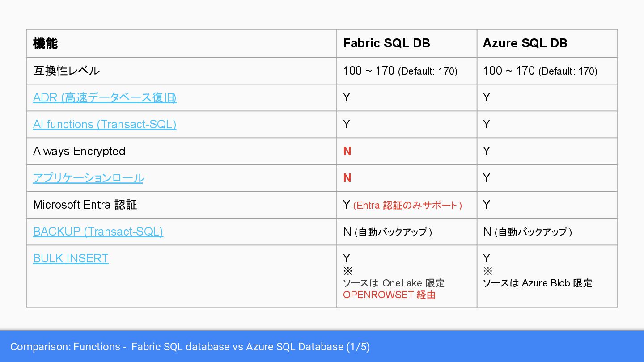Click the red N in Always Encrypted row
The height and width of the screenshot is (362, 644).
[347, 151]
